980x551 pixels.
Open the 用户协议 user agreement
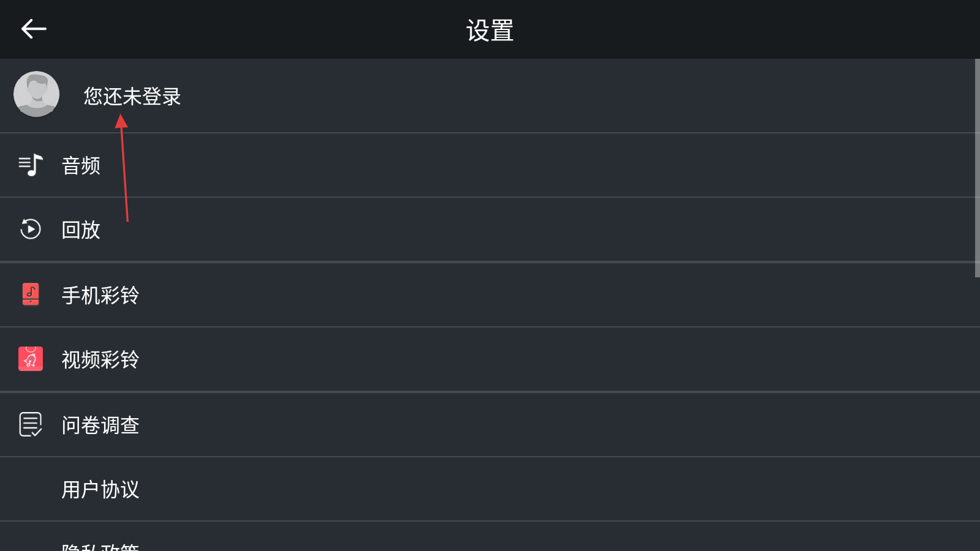[100, 489]
